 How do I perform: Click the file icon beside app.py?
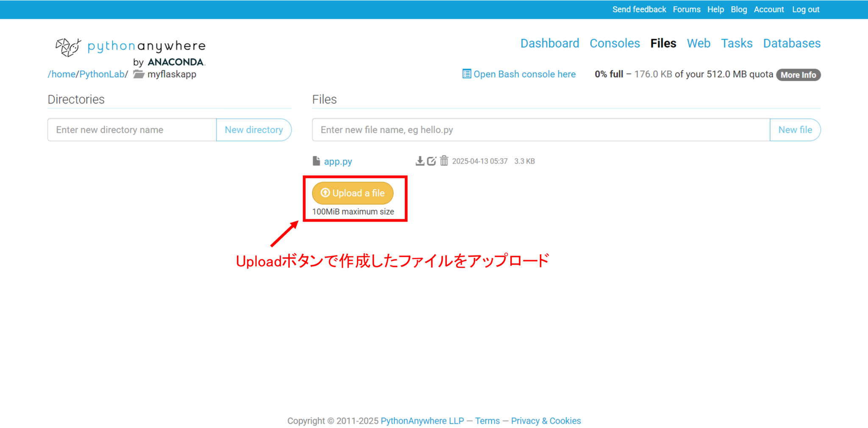(x=316, y=161)
